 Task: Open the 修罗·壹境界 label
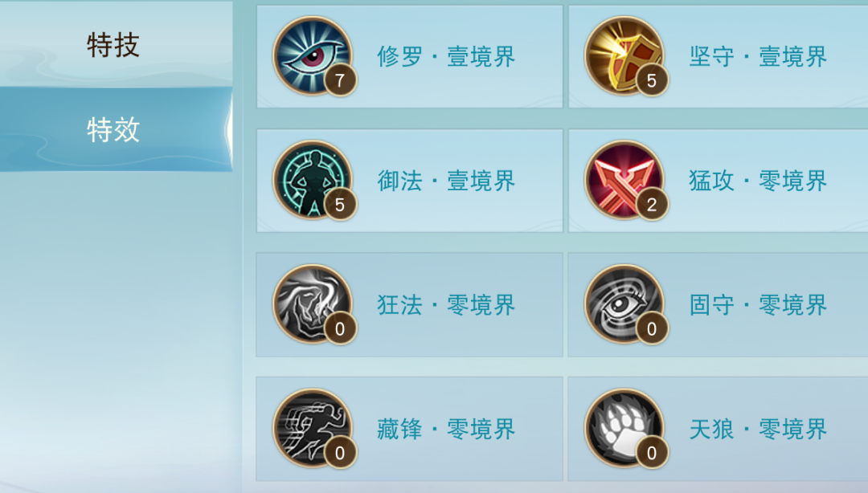(446, 57)
